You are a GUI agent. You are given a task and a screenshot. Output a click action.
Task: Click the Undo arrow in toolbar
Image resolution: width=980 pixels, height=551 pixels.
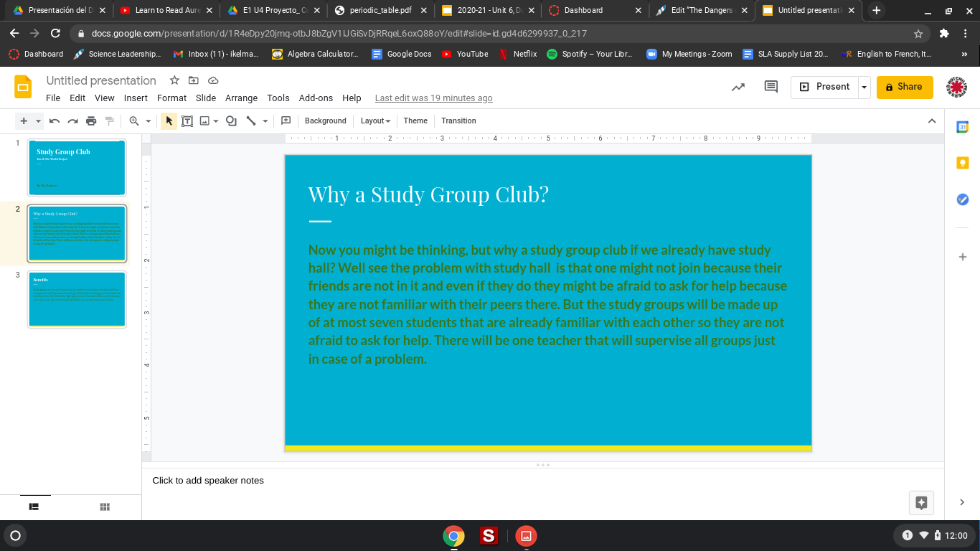(54, 121)
